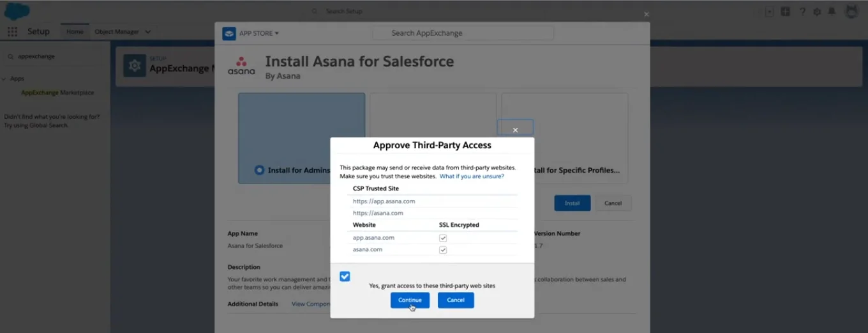Viewport: 868px width, 333px height.
Task: Select the Install for Admins radio option
Action: click(259, 170)
